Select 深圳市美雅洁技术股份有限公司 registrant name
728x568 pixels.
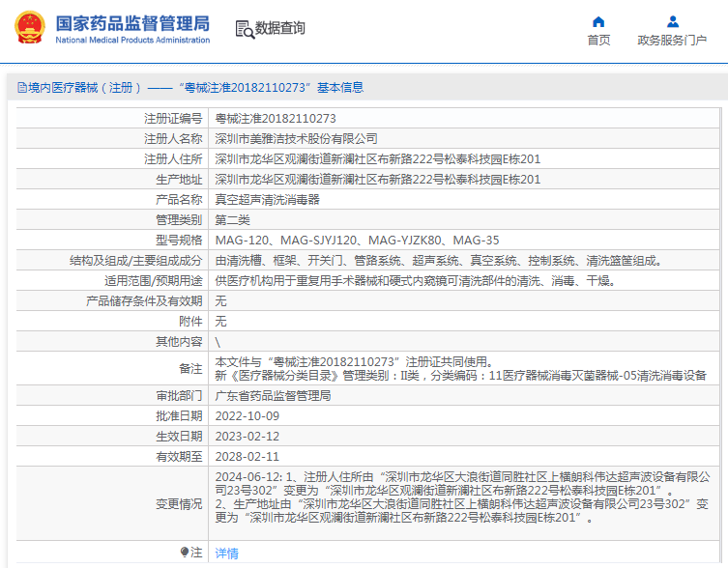tap(296, 139)
